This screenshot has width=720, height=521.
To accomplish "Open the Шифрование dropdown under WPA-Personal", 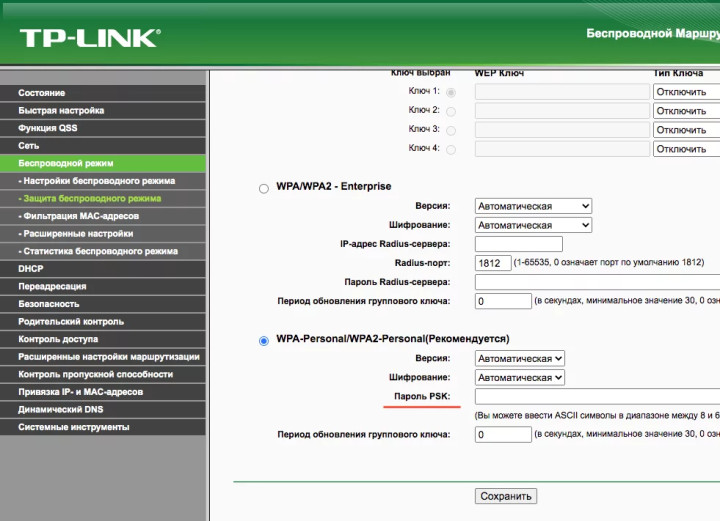I will tap(520, 377).
